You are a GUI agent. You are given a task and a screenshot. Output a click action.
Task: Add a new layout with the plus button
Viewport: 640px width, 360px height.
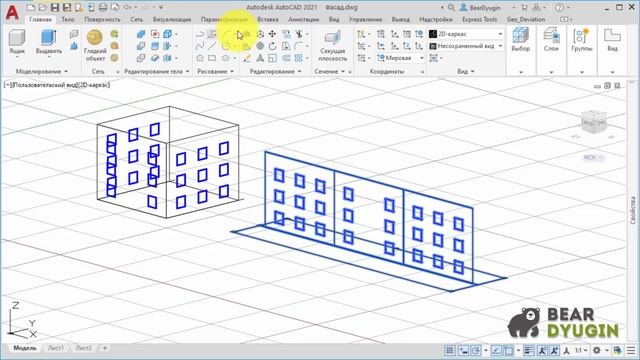[105, 348]
